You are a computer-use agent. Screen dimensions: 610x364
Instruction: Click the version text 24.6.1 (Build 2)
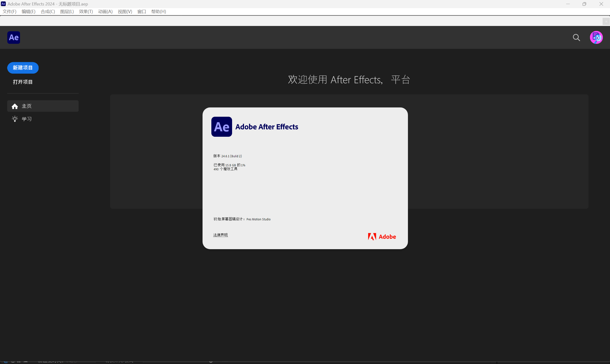click(x=231, y=156)
